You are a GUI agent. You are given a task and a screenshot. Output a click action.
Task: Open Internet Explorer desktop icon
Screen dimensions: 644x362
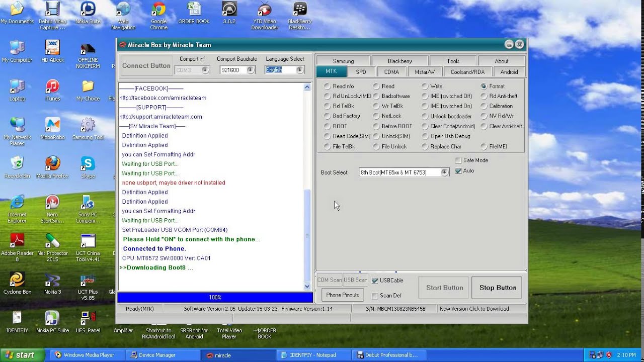17,209
